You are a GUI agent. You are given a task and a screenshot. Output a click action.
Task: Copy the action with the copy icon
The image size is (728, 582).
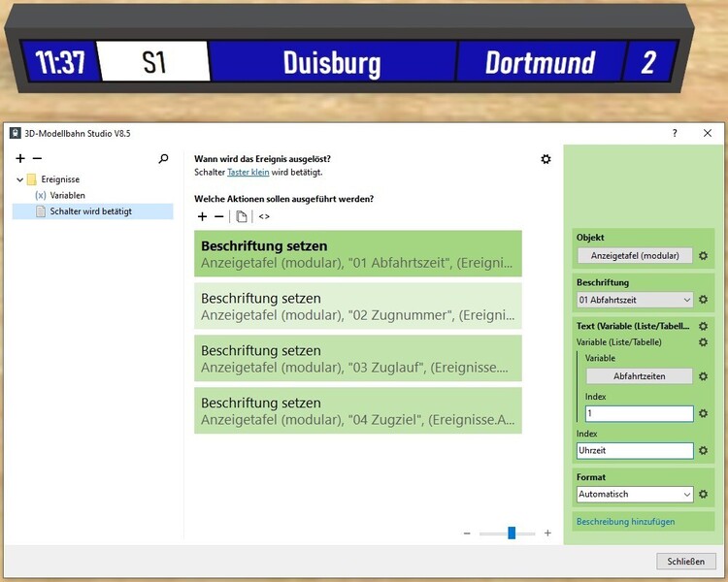click(242, 216)
